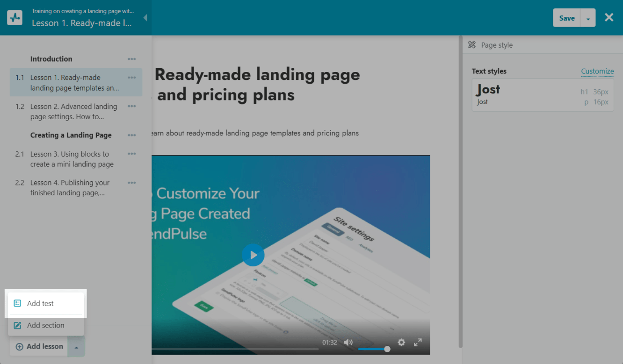Open three-dot menu for Lesson 2
Screen dimensions: 623x364
tap(132, 107)
